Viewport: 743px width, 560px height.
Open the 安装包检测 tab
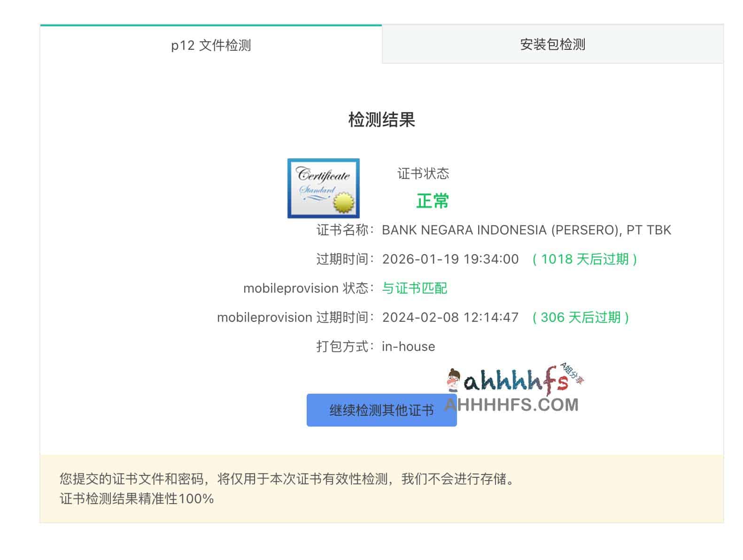[553, 45]
